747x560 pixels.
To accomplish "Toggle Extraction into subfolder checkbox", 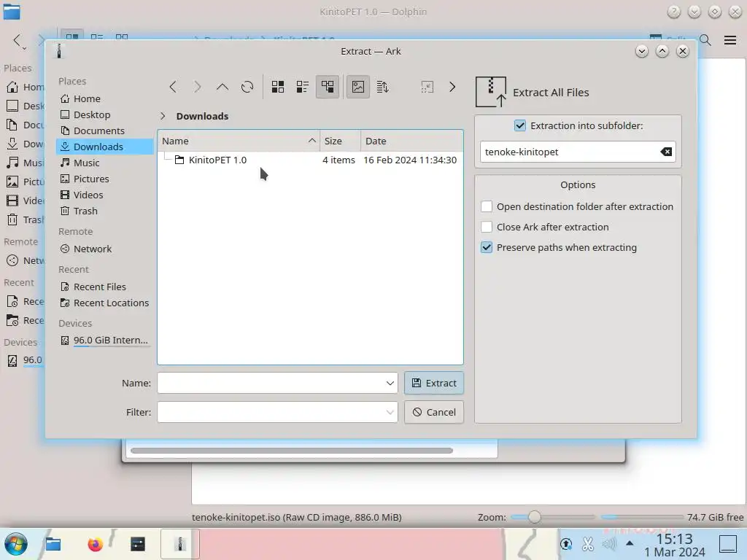I will click(x=519, y=125).
